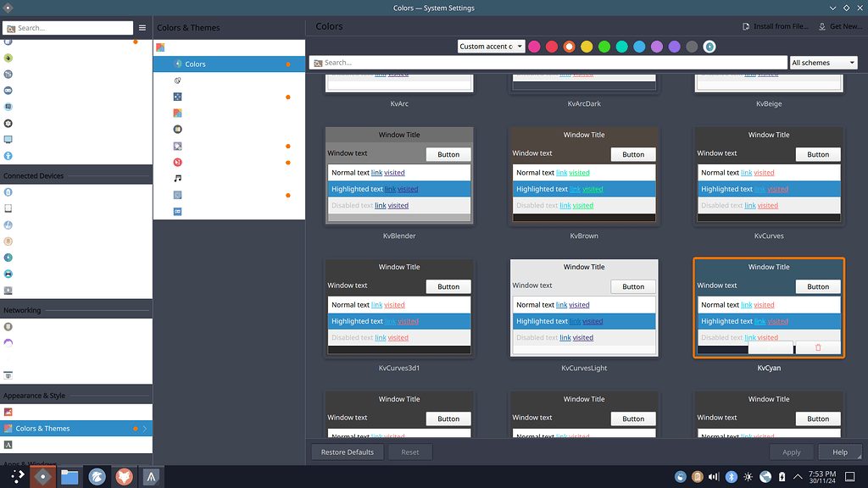Select the Global Theme icon above Colors
This screenshot has width=868, height=488.
tap(160, 47)
